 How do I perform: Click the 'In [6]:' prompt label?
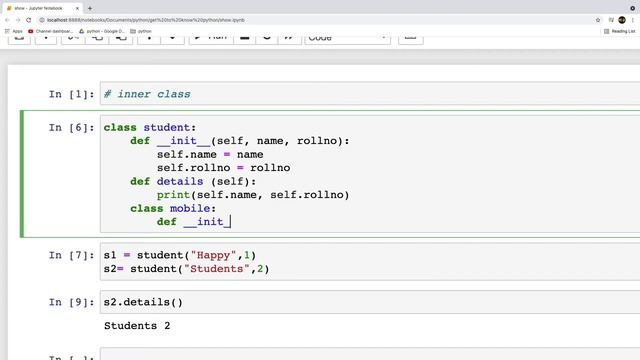(x=71, y=127)
